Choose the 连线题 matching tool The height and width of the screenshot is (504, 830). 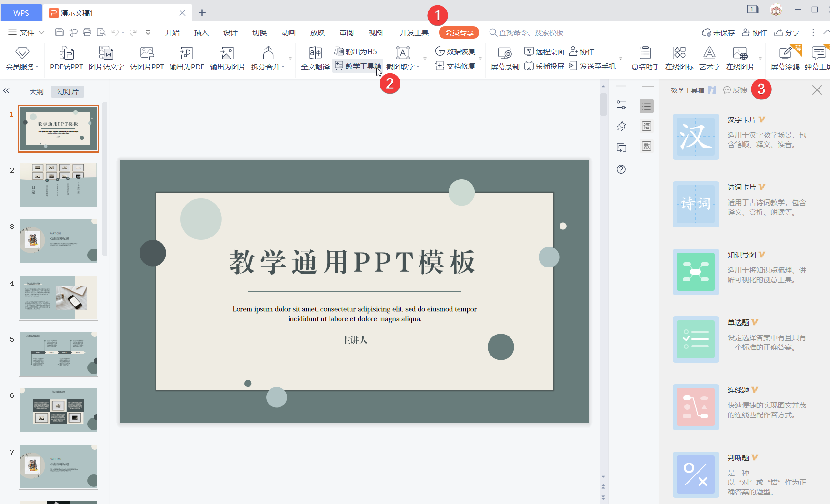tap(740, 407)
